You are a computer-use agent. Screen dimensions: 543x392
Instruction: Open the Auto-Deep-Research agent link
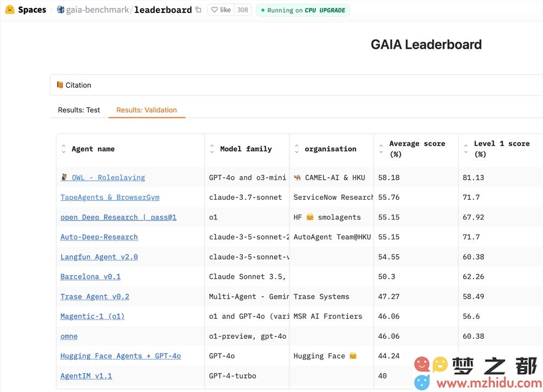99,237
